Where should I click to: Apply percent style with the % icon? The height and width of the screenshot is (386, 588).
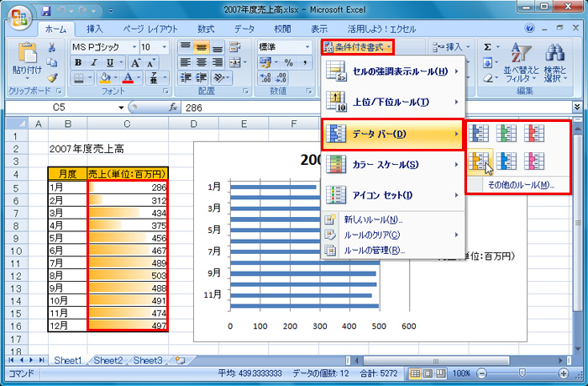point(288,63)
